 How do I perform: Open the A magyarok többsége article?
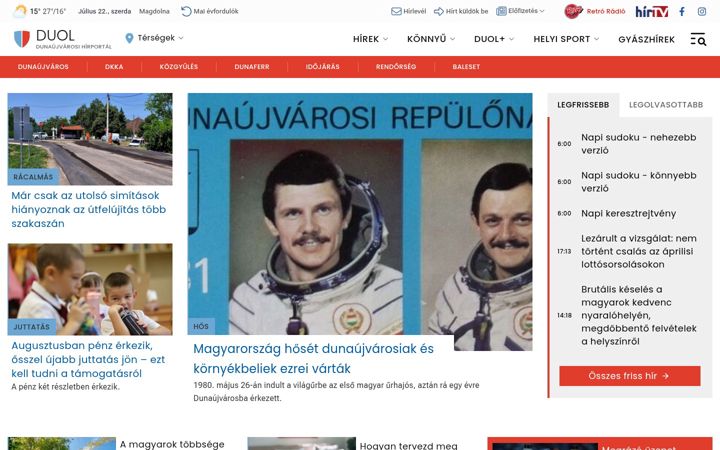pyautogui.click(x=172, y=444)
